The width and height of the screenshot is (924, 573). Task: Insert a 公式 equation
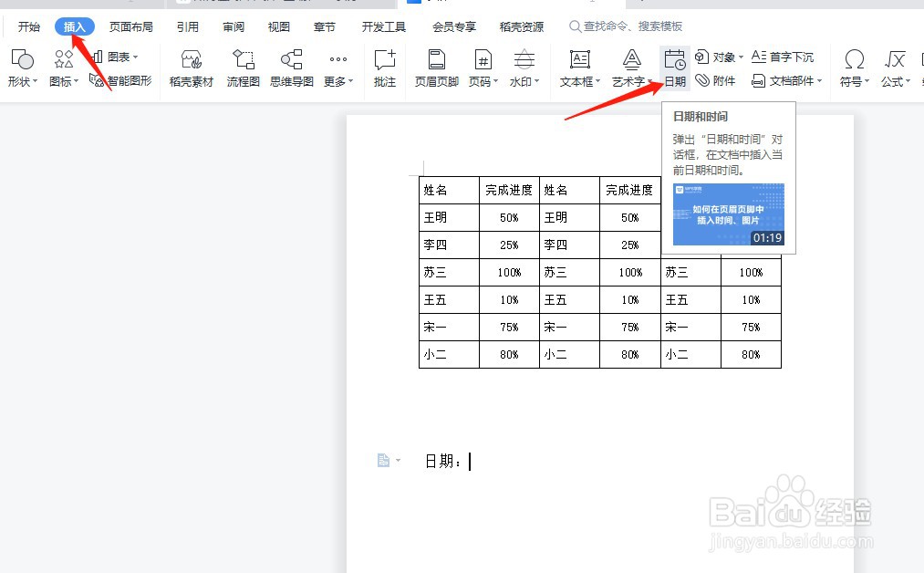(894, 68)
